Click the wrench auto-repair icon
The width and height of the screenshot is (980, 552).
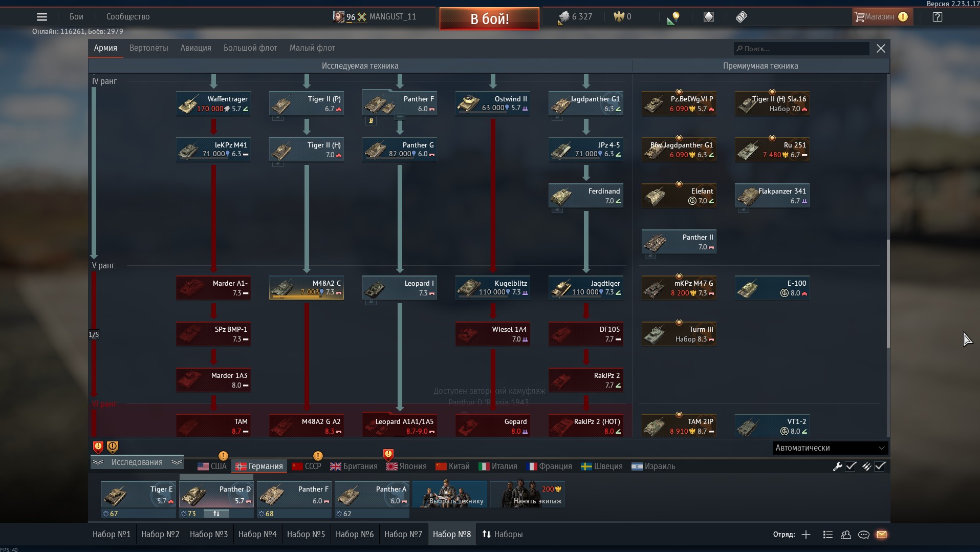837,466
